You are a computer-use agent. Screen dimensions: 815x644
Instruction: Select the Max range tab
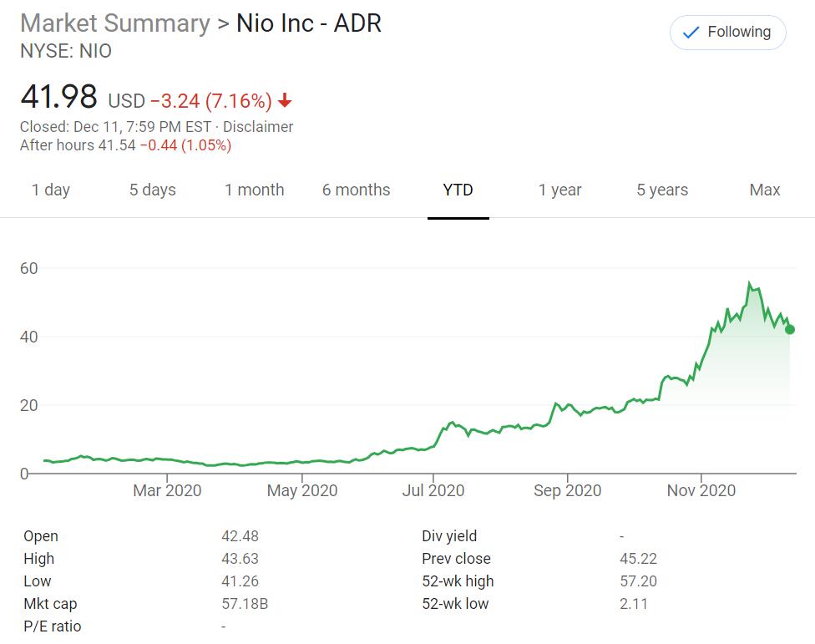[765, 190]
